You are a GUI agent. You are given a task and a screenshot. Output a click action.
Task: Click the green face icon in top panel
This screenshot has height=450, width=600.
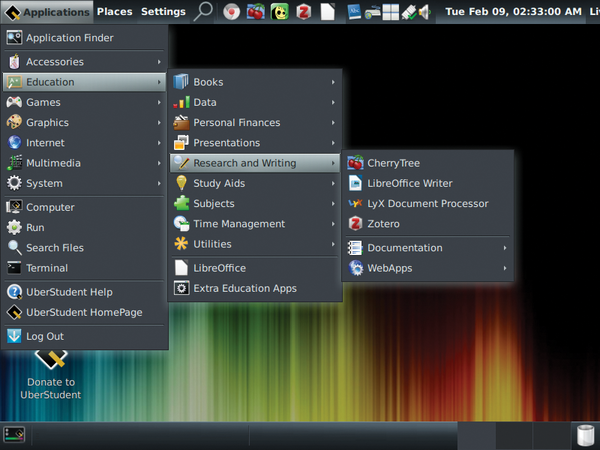click(x=280, y=12)
